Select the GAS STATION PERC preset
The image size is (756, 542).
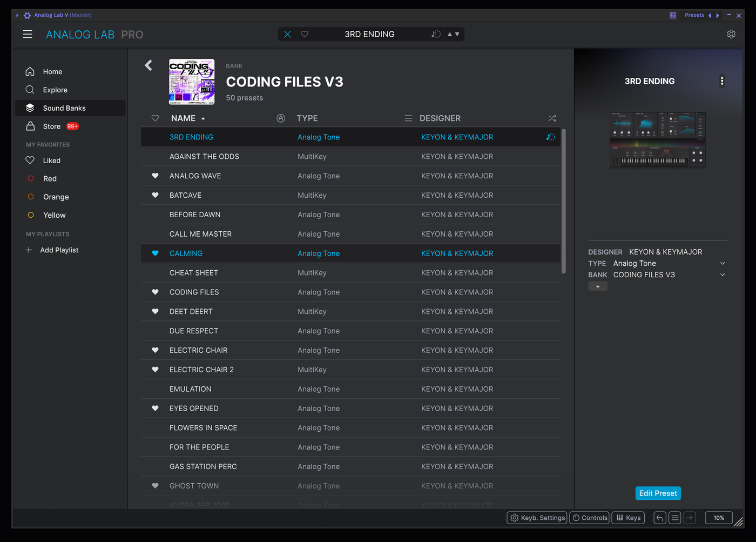coord(350,466)
